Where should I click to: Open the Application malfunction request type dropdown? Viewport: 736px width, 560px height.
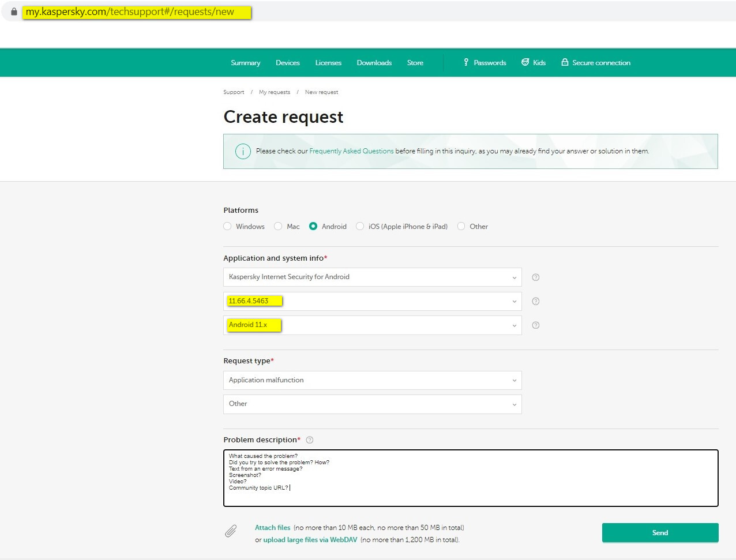click(373, 380)
